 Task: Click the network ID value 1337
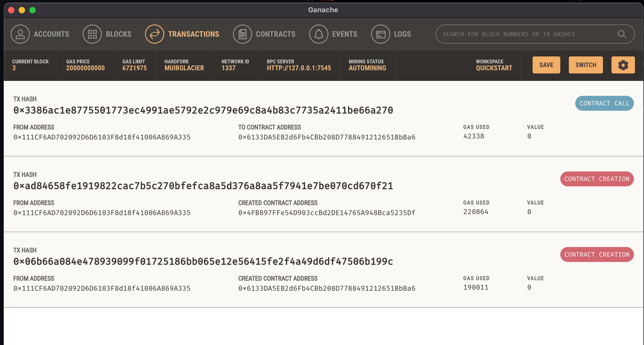click(x=228, y=68)
